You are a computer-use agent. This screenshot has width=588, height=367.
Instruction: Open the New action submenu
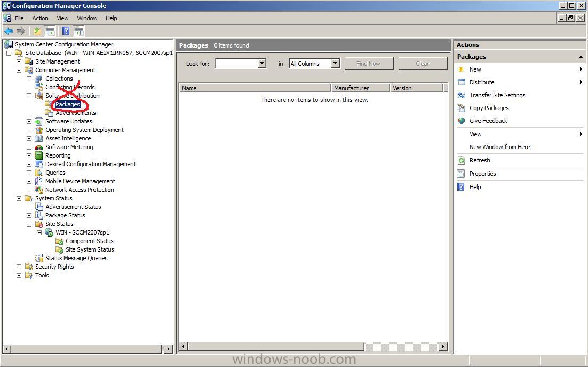pos(581,69)
